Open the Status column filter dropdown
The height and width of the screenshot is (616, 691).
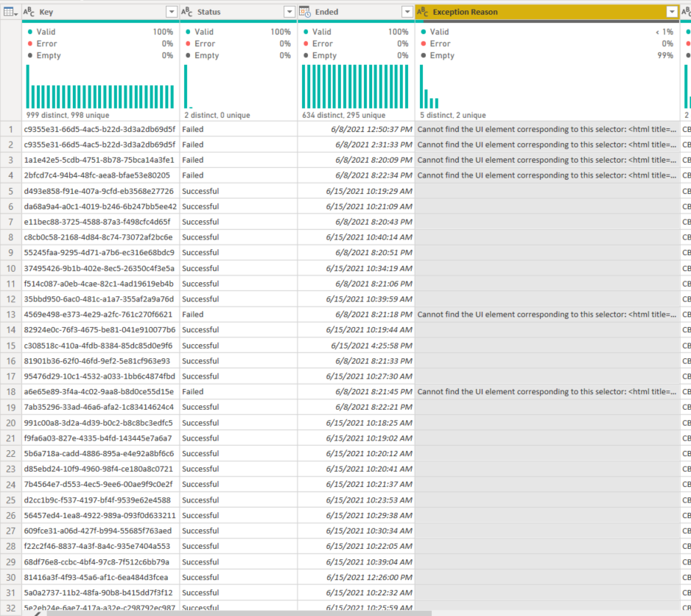point(290,12)
